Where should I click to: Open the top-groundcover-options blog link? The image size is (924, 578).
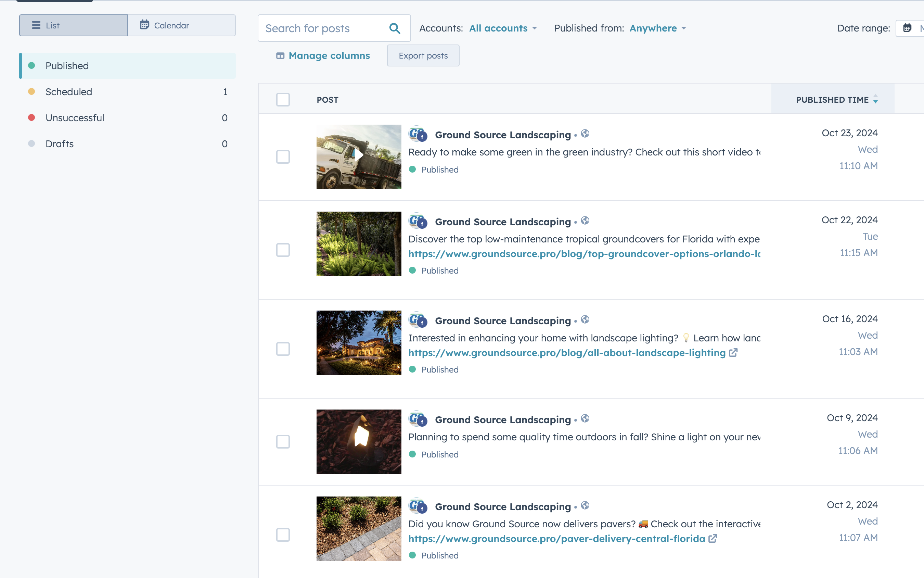[585, 254]
